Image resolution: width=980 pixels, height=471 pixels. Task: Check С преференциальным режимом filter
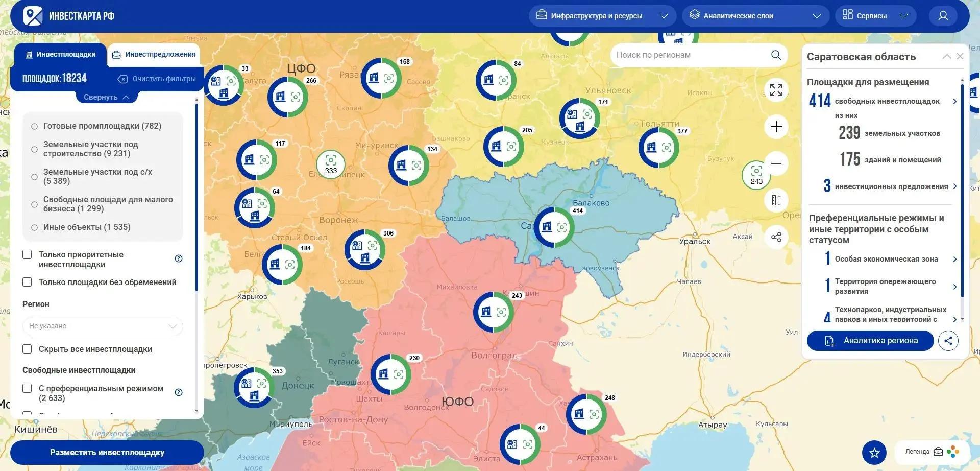click(x=28, y=388)
